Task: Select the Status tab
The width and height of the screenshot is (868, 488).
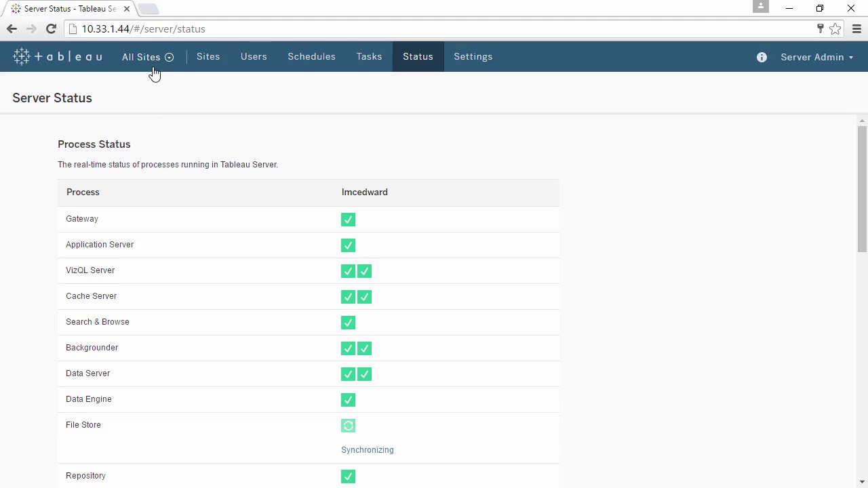Action: coord(418,57)
